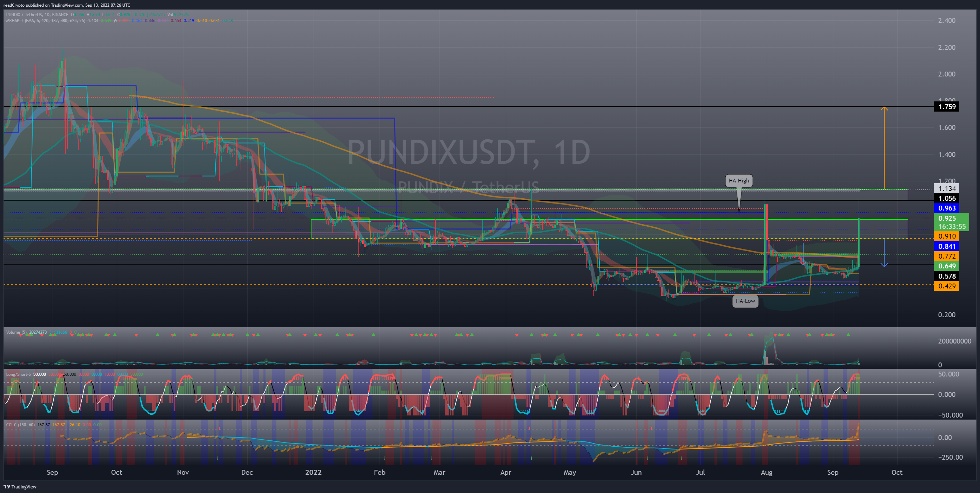Click the 200000000 volume axis value

pyautogui.click(x=954, y=341)
